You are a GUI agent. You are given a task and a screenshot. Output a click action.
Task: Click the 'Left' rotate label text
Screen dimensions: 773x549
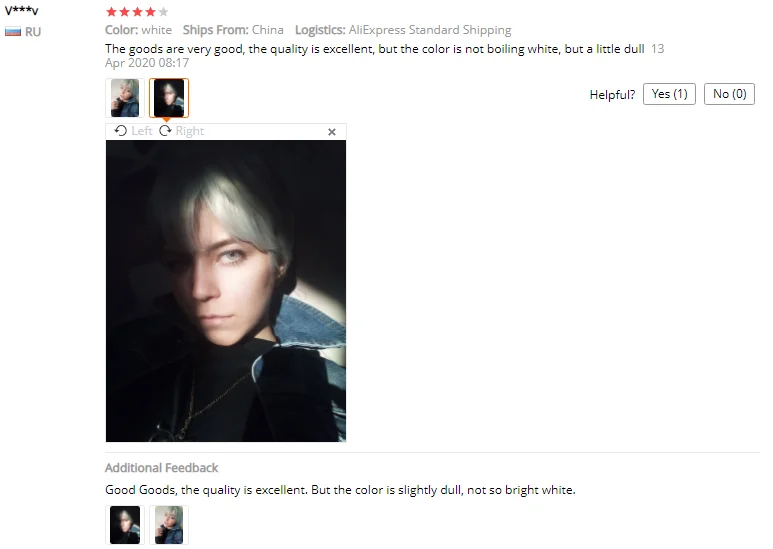[142, 131]
